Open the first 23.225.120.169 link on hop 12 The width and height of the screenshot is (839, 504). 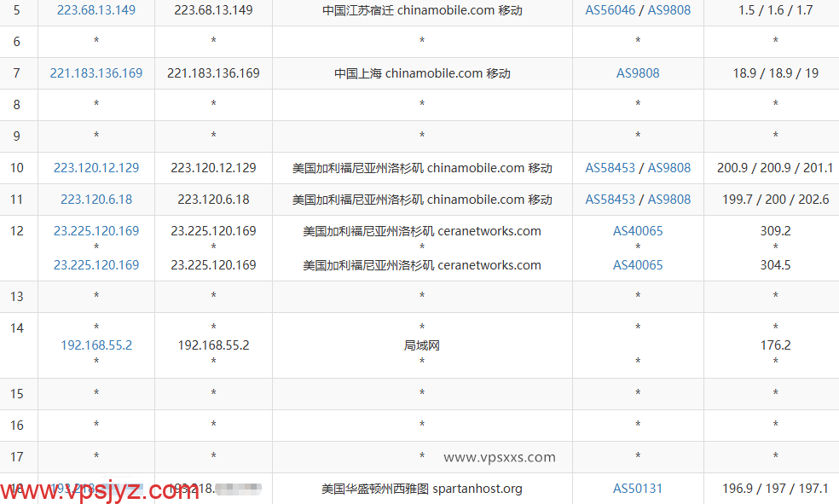95,230
